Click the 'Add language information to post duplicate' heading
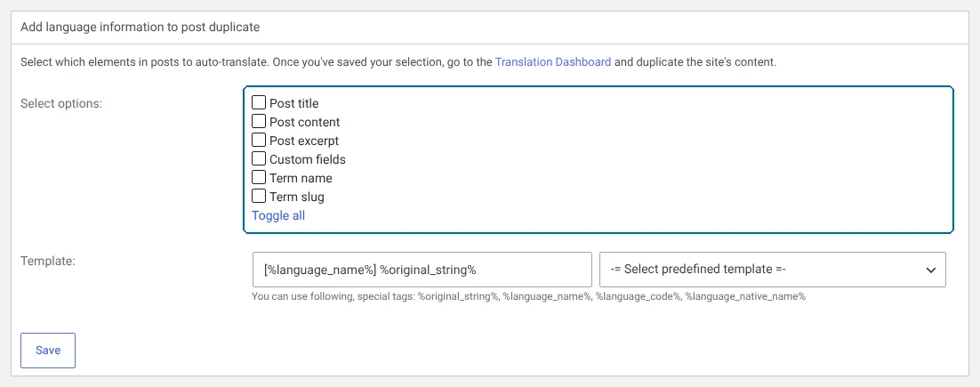The width and height of the screenshot is (980, 387). point(140,27)
